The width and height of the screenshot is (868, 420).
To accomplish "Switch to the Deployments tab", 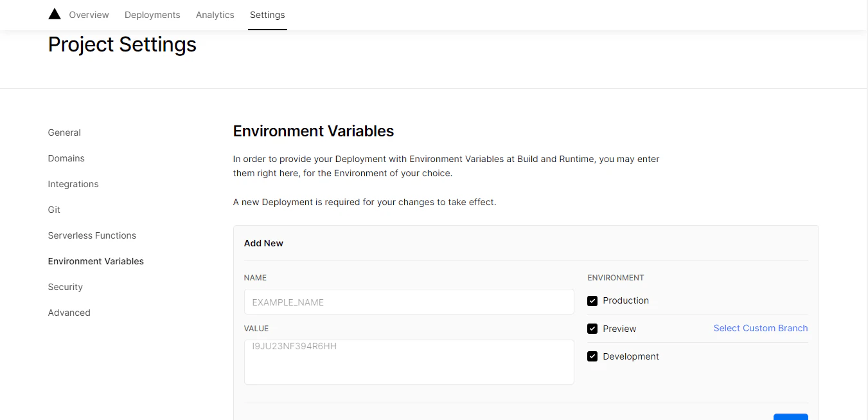I will pos(152,14).
